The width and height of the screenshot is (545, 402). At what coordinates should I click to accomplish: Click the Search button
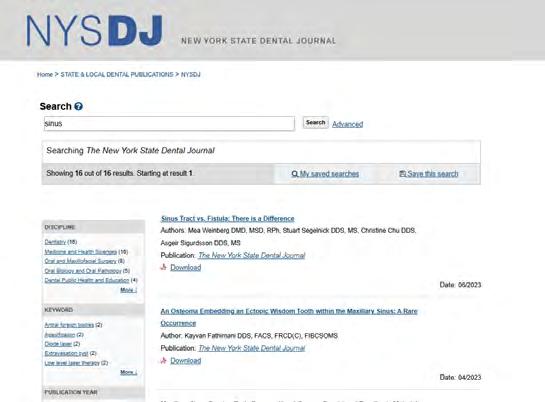(x=316, y=123)
